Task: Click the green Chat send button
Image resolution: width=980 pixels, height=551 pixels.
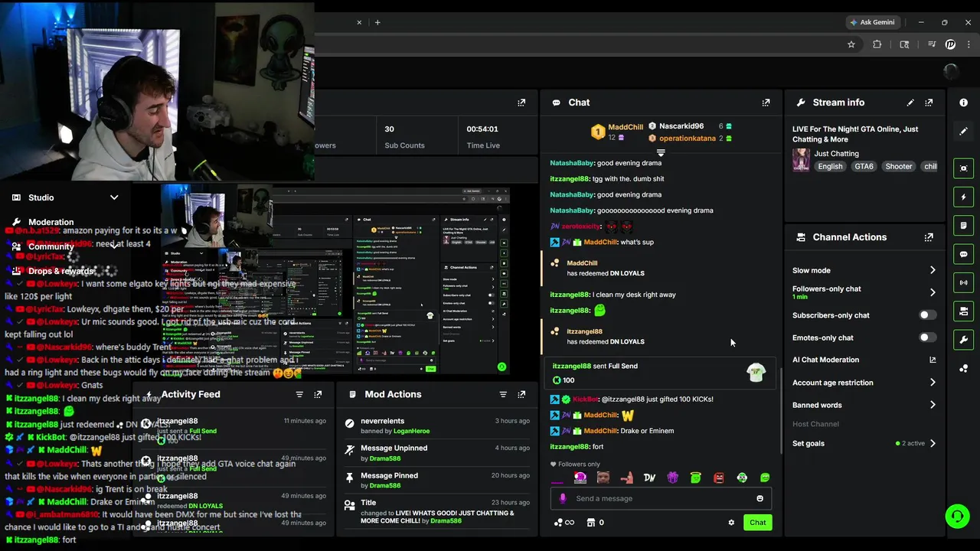Action: pyautogui.click(x=757, y=523)
